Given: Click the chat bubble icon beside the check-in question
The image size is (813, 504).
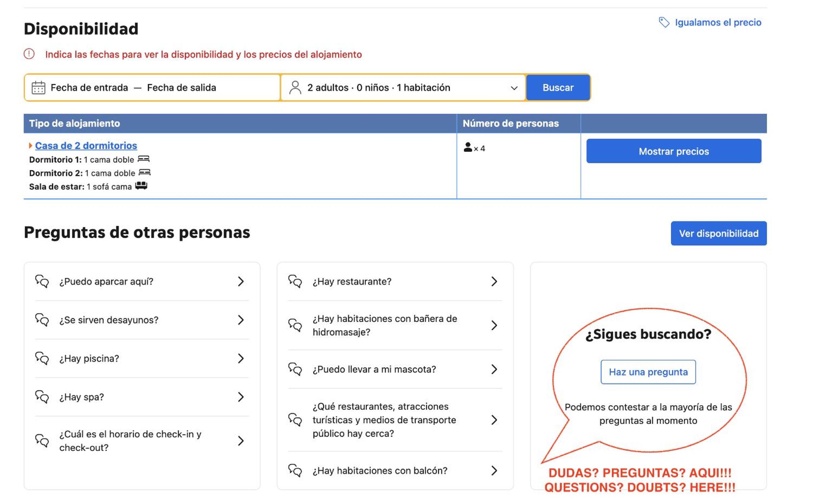Looking at the screenshot, I should tap(42, 440).
